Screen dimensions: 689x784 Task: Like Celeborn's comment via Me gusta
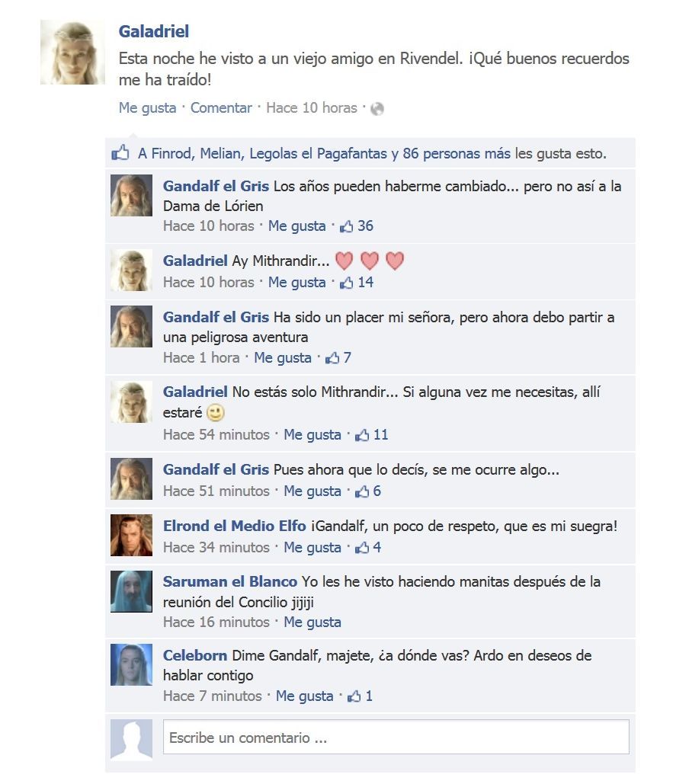coord(305,696)
